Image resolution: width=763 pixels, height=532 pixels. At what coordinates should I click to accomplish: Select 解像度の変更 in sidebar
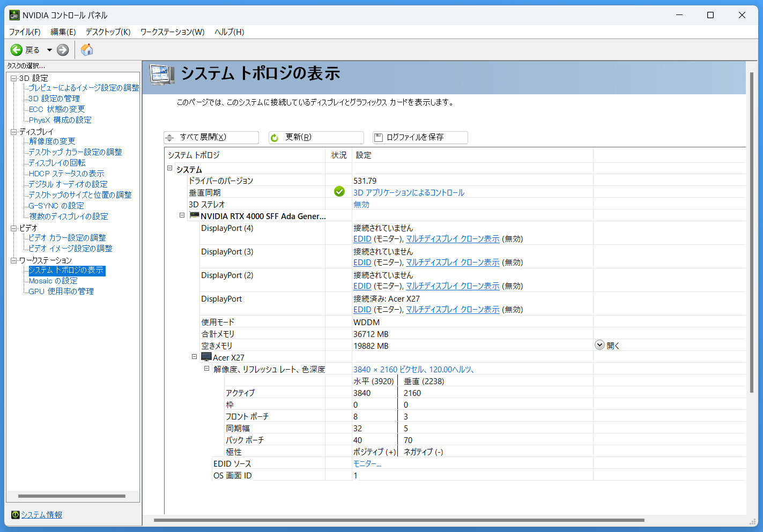point(52,141)
